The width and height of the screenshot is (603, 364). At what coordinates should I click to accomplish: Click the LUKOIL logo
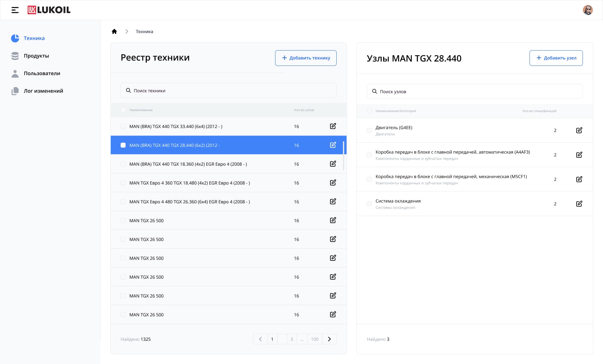tap(49, 10)
